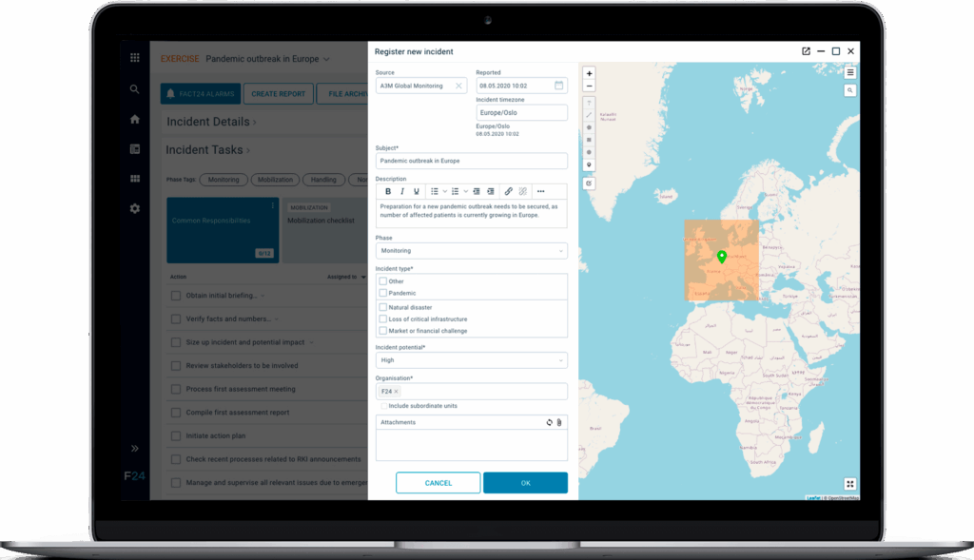Screen dimensions: 974x560
Task: Select the Mobilization phase tag
Action: point(274,180)
